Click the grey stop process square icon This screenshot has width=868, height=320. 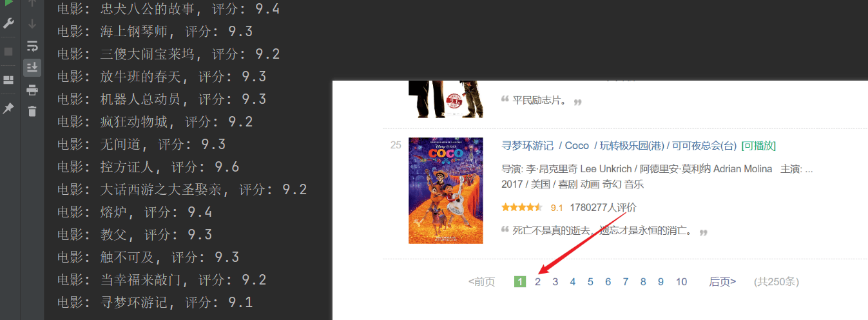pos(8,52)
